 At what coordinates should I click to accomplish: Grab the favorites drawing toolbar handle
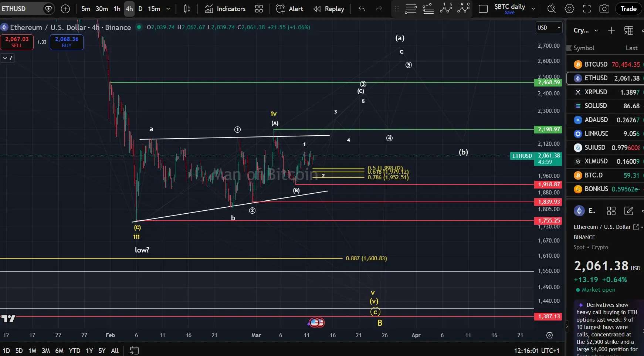[x=397, y=9]
